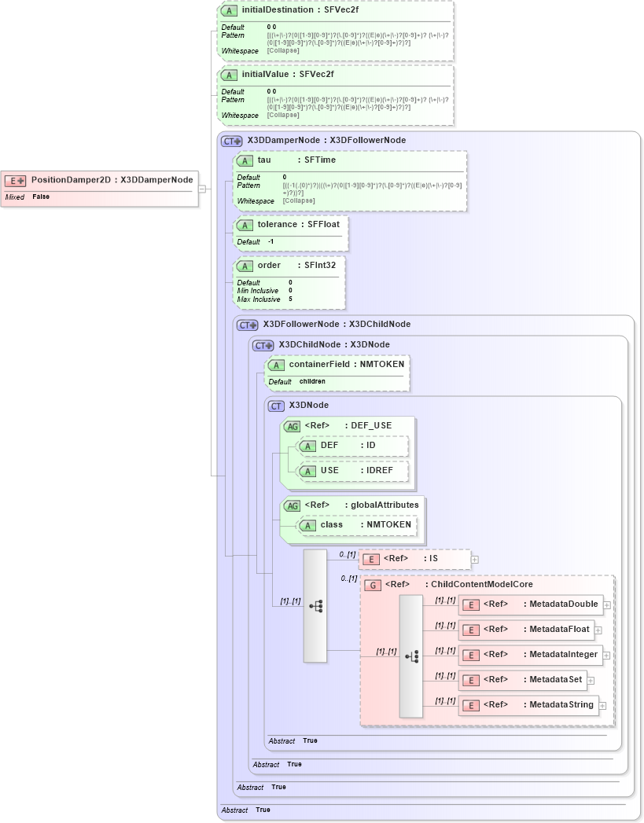The height and width of the screenshot is (823, 644).
Task: Select the tau : SFTime label
Action: [296, 160]
